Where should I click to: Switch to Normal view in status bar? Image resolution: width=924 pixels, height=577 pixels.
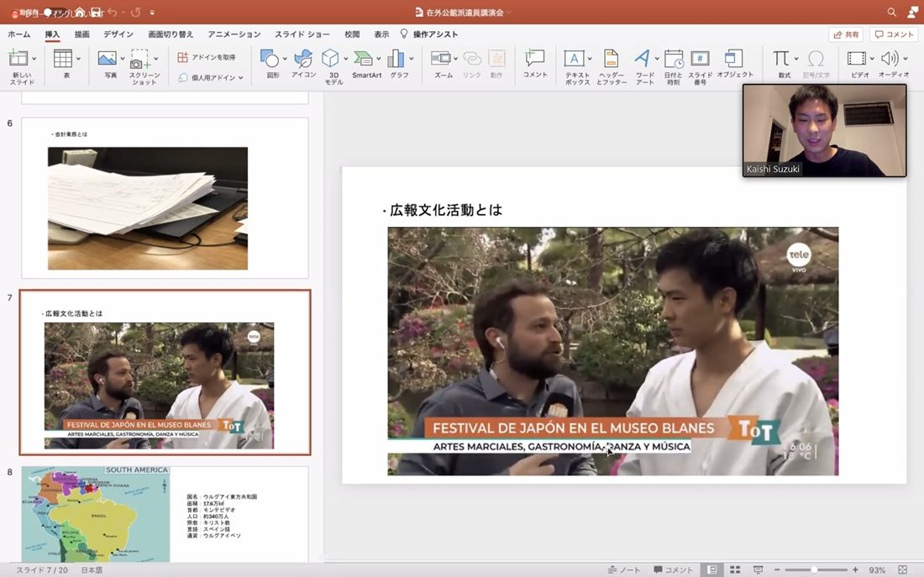pyautogui.click(x=712, y=570)
